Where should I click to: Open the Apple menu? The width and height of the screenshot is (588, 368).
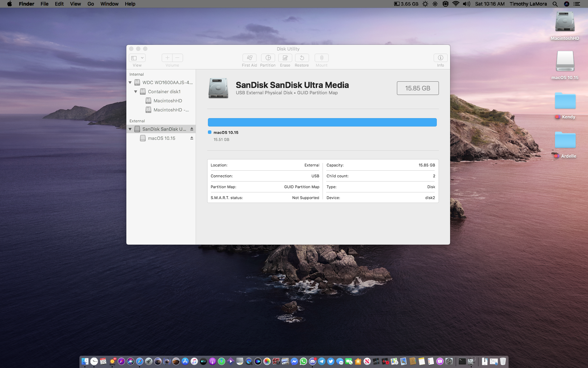coord(9,4)
